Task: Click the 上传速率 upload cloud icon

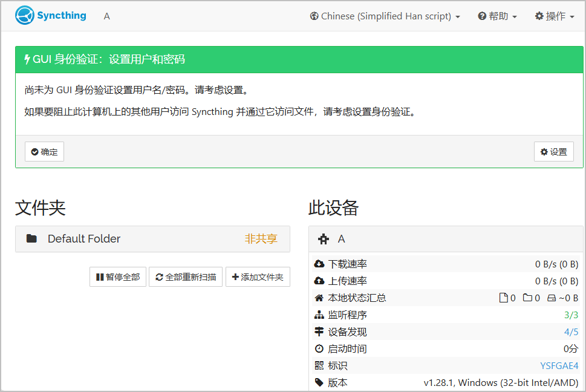Action: point(319,281)
